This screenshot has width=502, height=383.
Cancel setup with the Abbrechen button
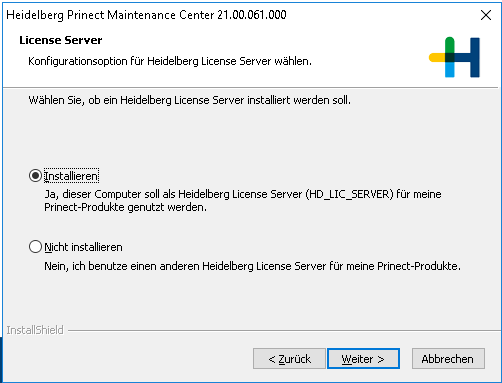448,359
